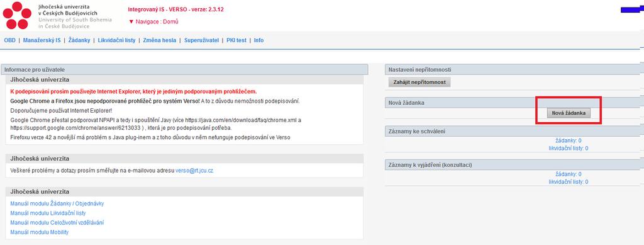The height and width of the screenshot is (245, 644).
Task: Click the Nová žádanka button
Action: [x=569, y=113]
